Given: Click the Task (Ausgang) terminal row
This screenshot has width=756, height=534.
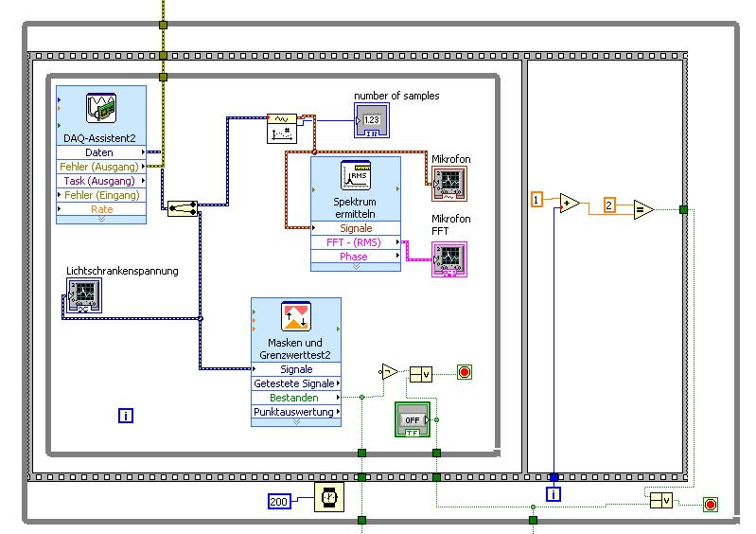Looking at the screenshot, I should pyautogui.click(x=101, y=181).
